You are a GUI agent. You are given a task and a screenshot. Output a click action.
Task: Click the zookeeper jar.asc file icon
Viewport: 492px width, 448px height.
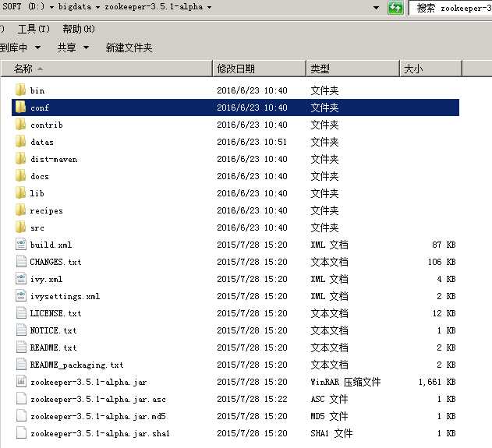21,398
